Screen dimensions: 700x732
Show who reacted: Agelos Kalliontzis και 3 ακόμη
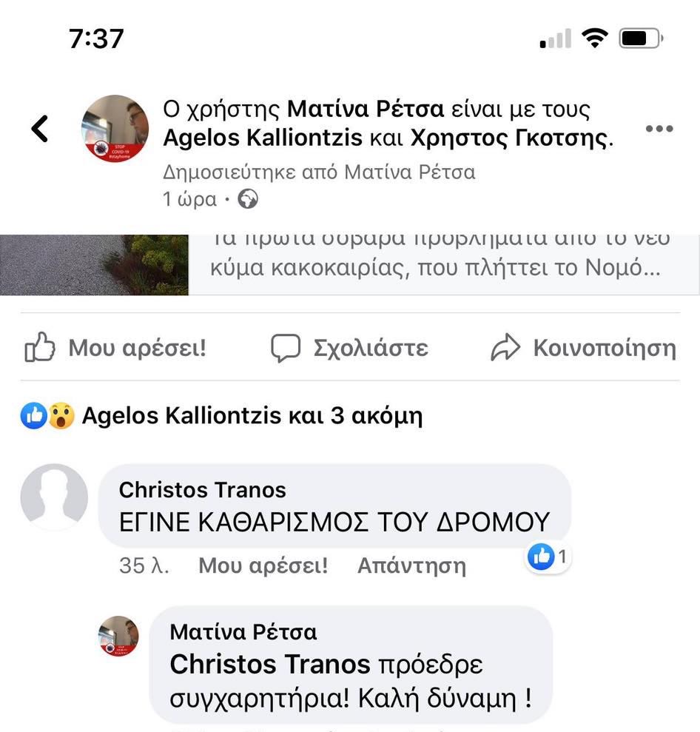pyautogui.click(x=252, y=415)
